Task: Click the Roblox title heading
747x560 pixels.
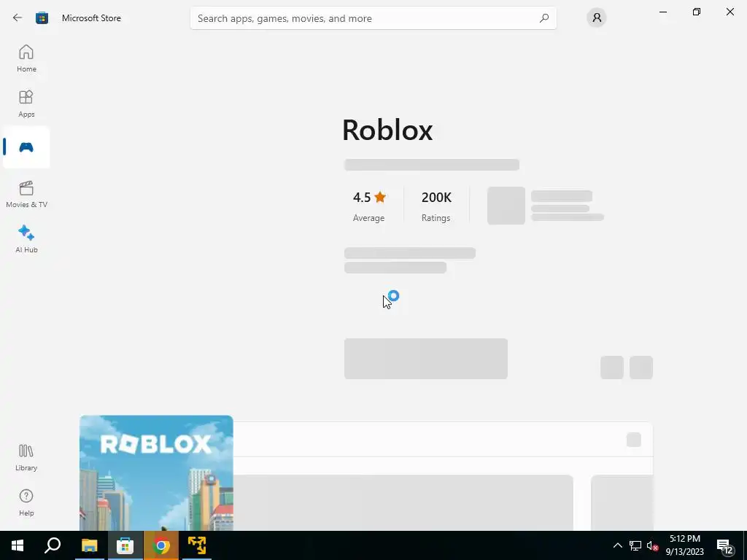Action: 387,130
